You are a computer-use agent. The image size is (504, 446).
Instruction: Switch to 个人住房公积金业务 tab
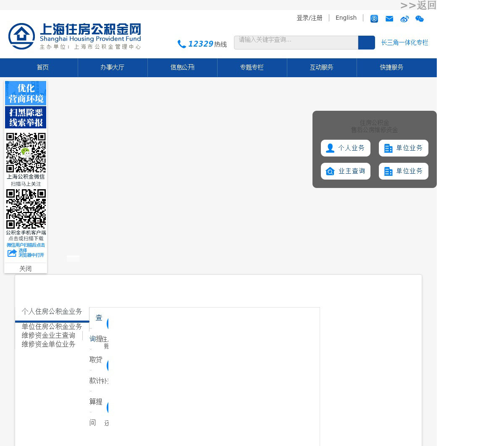(52, 312)
